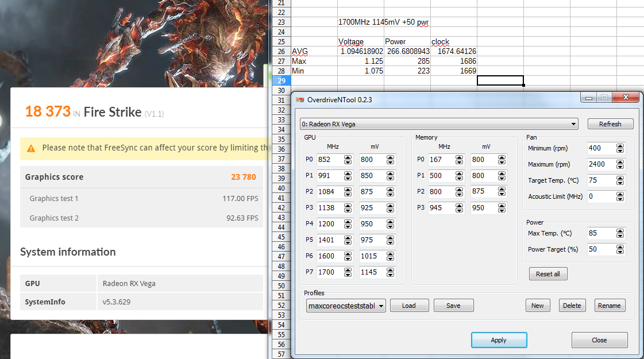Click Max power cell showing 285
This screenshot has width=644, height=359.
tap(407, 61)
